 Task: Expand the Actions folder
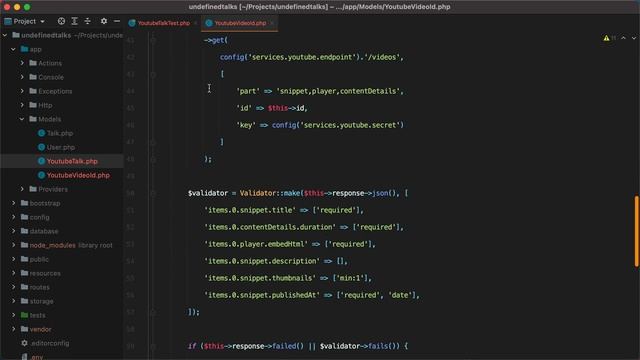22,63
